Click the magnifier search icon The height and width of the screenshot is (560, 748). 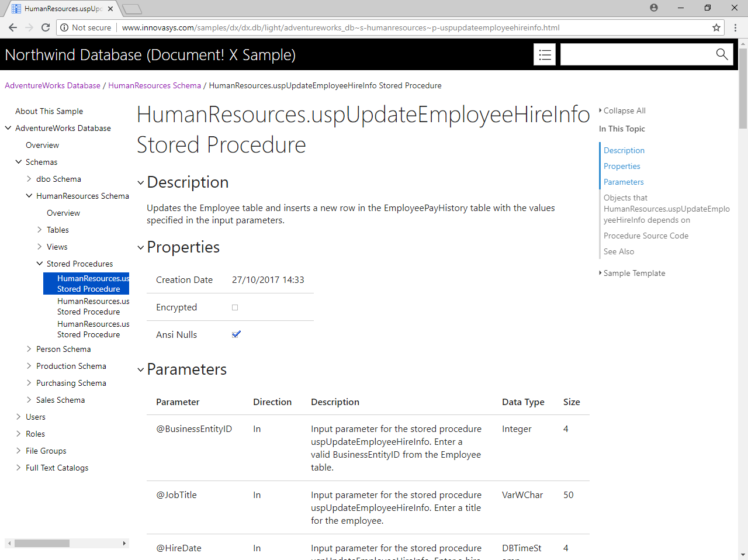(722, 54)
